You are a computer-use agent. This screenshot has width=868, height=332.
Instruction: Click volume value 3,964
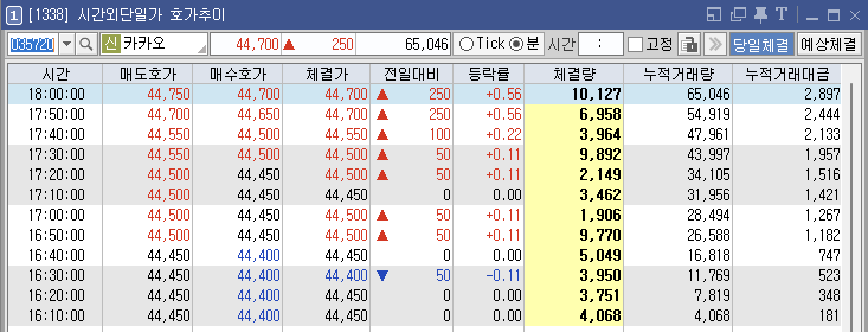[x=601, y=134]
